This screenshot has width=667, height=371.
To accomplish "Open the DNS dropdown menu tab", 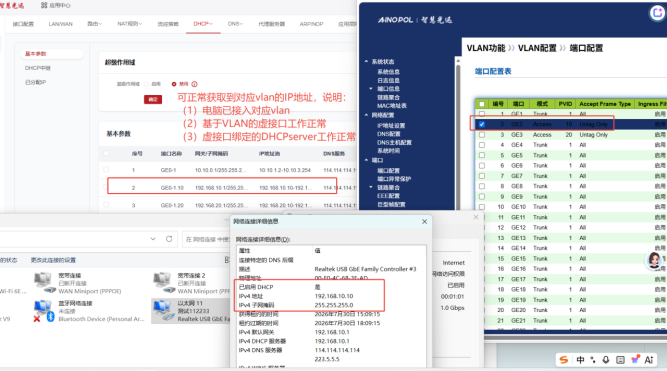I will (235, 24).
